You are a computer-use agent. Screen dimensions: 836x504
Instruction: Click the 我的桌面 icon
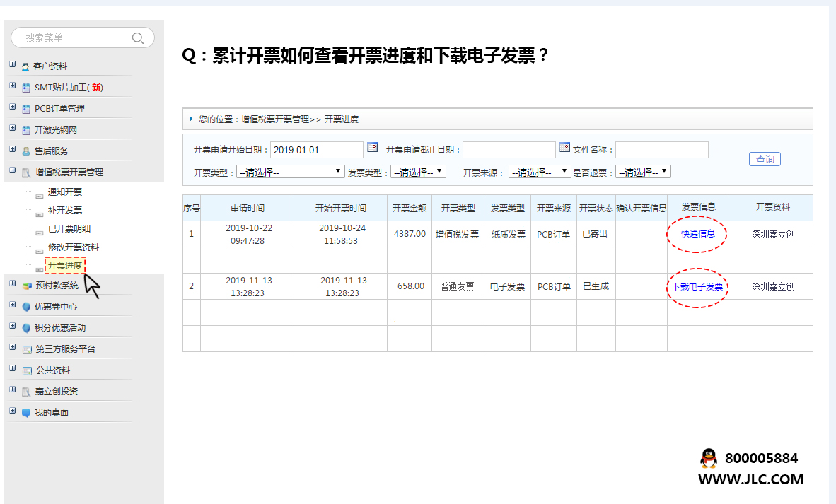[26, 413]
